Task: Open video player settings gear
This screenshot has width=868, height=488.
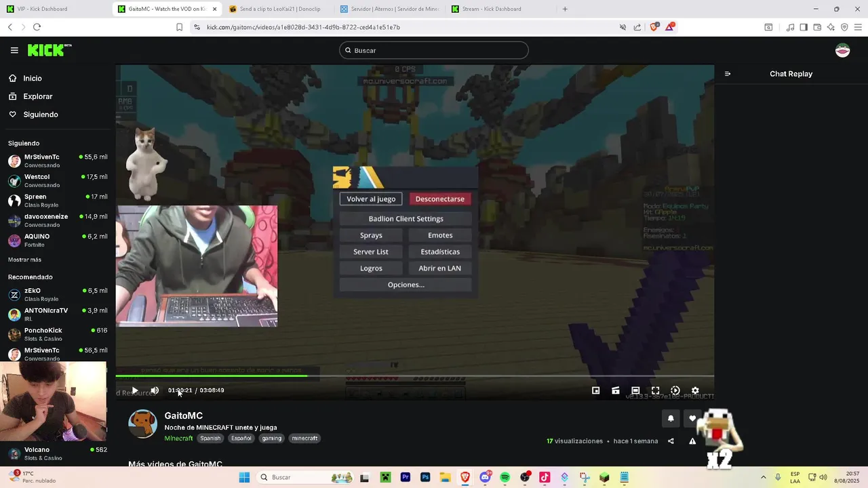Action: click(695, 390)
